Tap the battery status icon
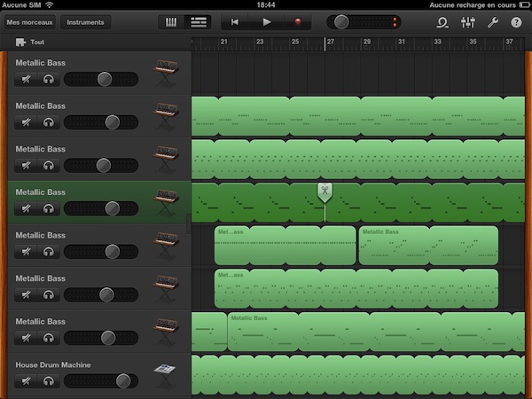This screenshot has height=399, width=532. pos(524,4)
